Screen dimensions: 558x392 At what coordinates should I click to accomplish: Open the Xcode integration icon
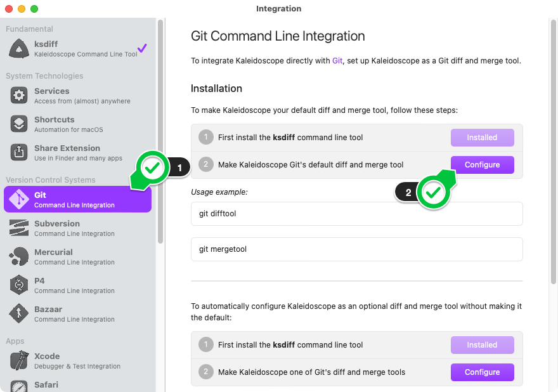tap(19, 361)
